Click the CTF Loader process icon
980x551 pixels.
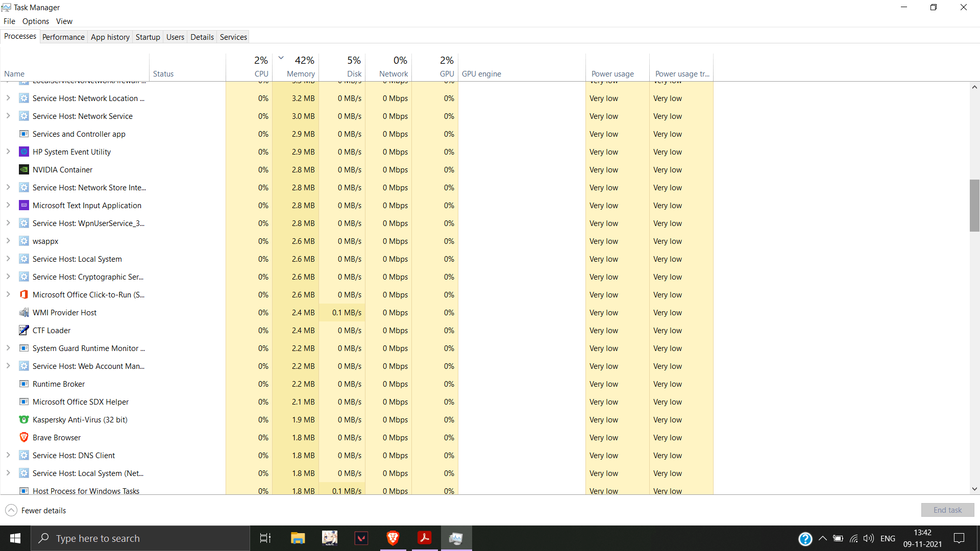[24, 330]
